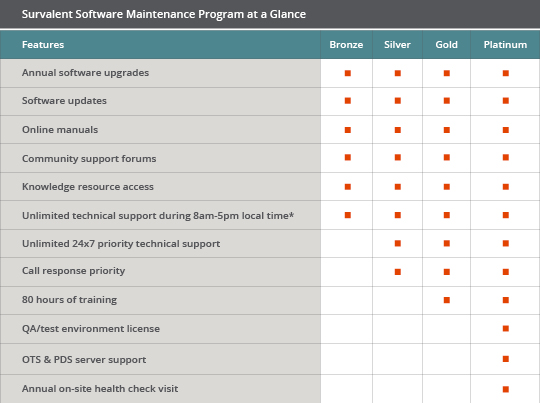The image size is (540, 403).
Task: Click Silver marker for 24x7 priority support
Action: [398, 244]
